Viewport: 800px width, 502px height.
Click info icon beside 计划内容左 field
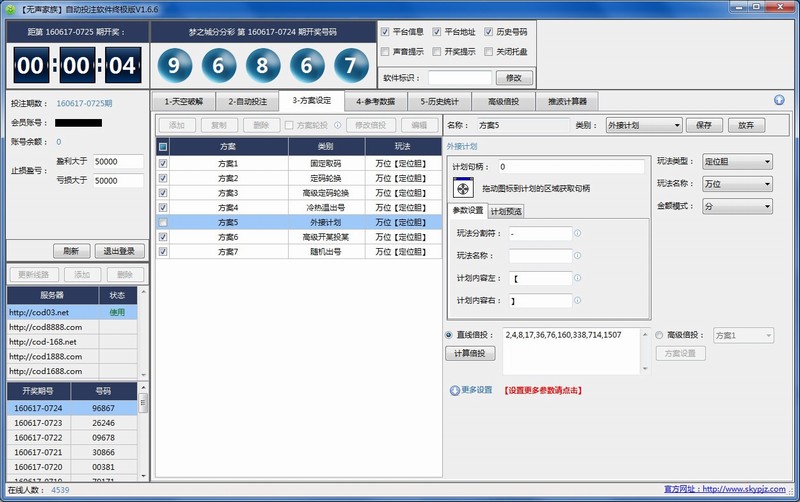coord(578,278)
